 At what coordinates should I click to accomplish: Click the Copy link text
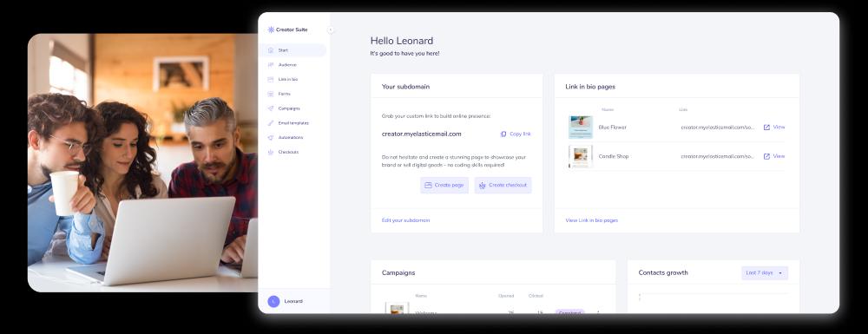click(x=520, y=134)
